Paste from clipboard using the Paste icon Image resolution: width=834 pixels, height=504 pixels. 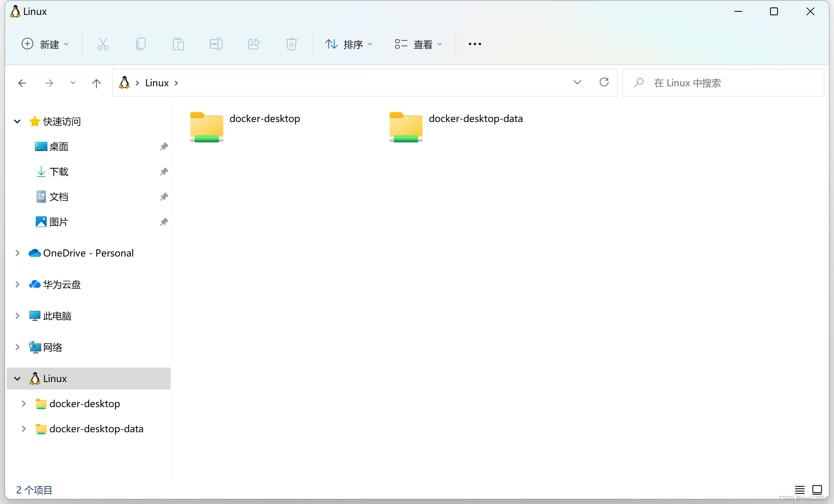[x=178, y=44]
